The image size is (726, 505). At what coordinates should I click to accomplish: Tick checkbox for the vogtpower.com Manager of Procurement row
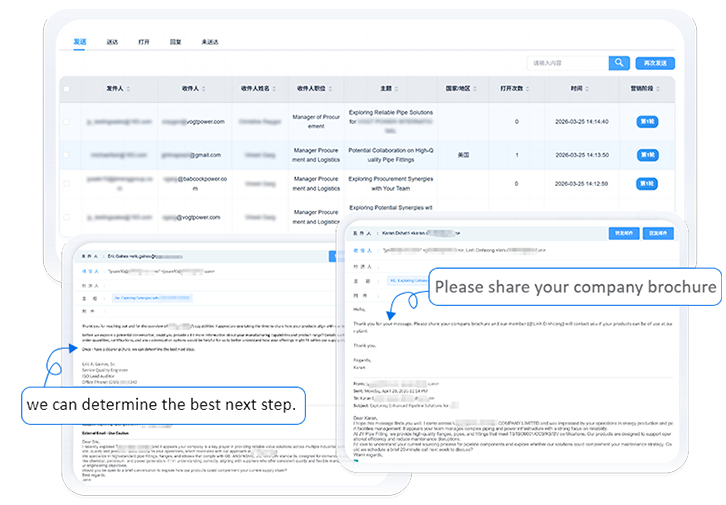66,122
